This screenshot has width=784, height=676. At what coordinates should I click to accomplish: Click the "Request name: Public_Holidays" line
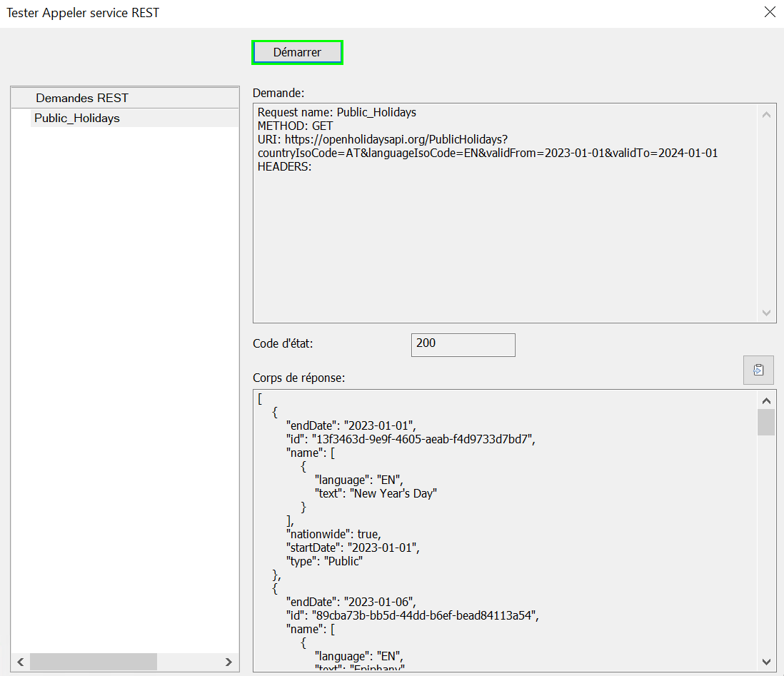(x=336, y=112)
